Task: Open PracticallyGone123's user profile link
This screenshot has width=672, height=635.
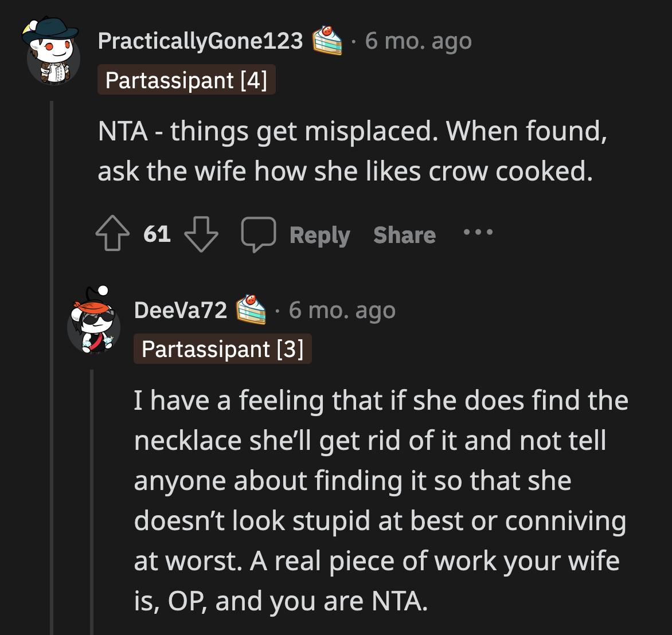Action: 200,41
